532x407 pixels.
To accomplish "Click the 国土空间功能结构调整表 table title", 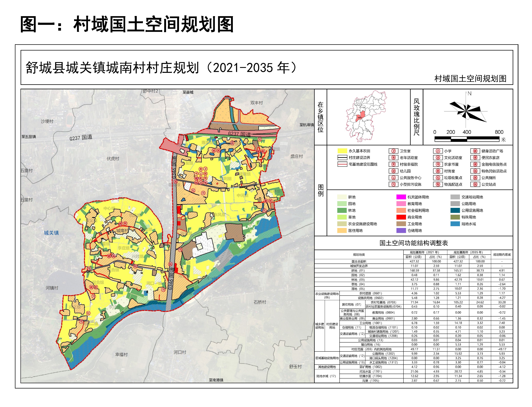I will coord(414,243).
